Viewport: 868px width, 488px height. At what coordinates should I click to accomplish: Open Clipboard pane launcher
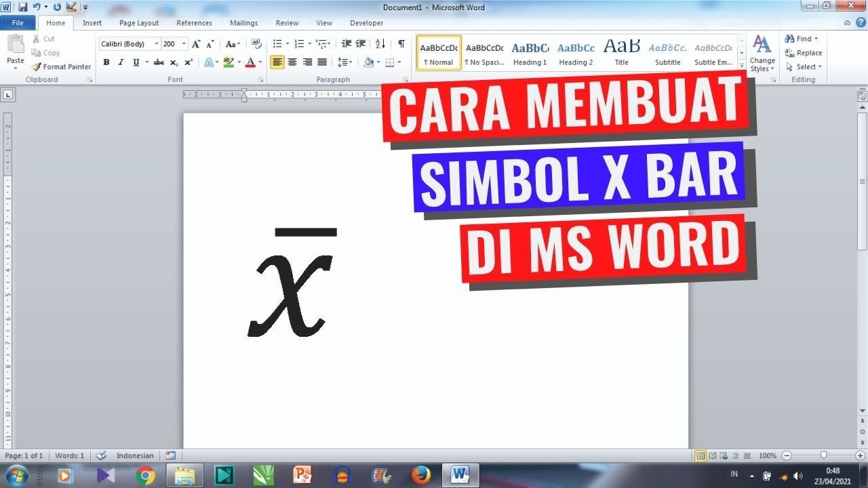(90, 80)
